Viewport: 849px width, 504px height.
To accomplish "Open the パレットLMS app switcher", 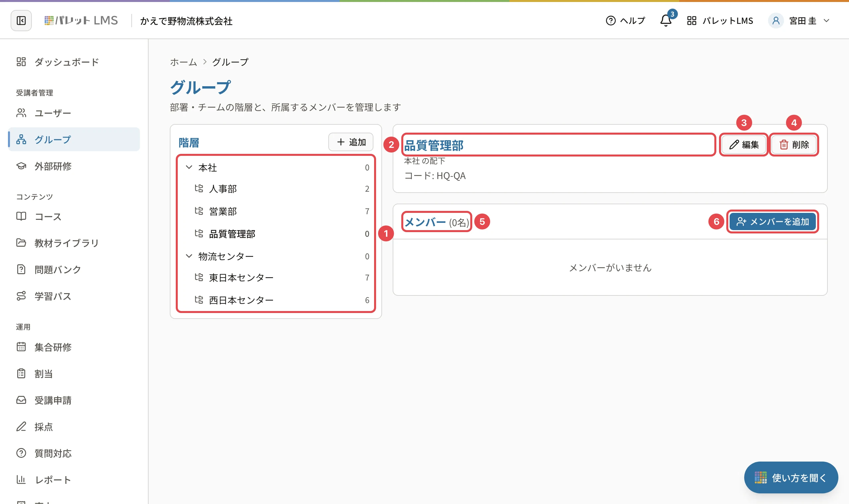I will click(x=720, y=21).
